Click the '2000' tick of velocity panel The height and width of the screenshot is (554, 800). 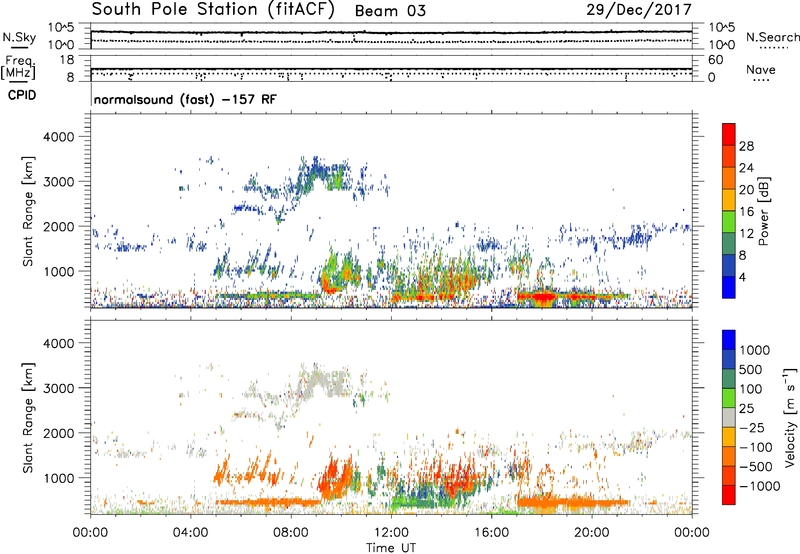click(59, 433)
